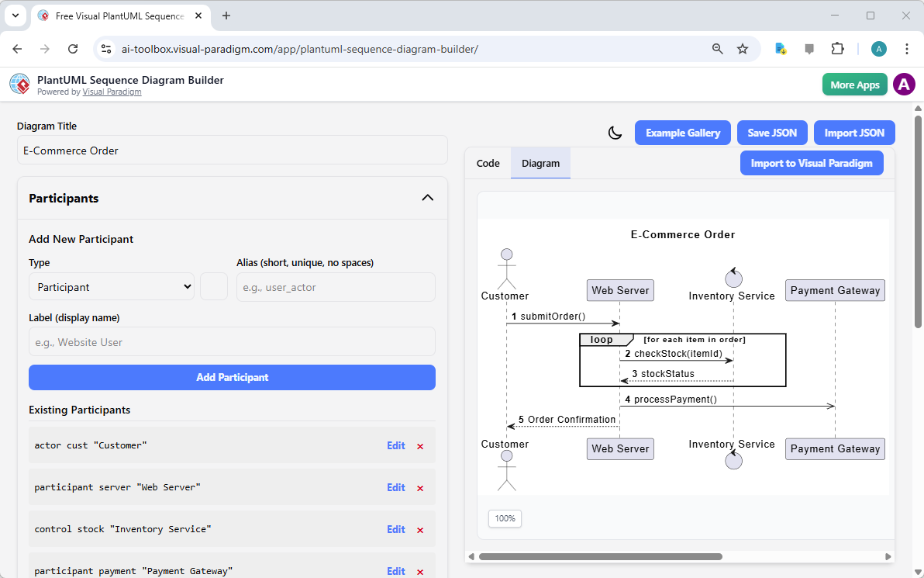Viewport: 924px width, 578px height.
Task: Select the Diagram tab
Action: coord(540,163)
